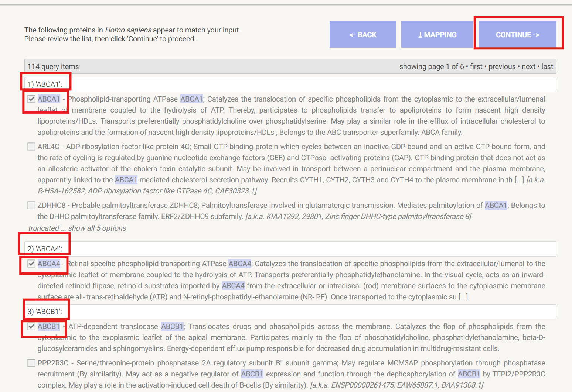Click the CONTINUE button
The width and height of the screenshot is (572, 392).
(x=517, y=34)
